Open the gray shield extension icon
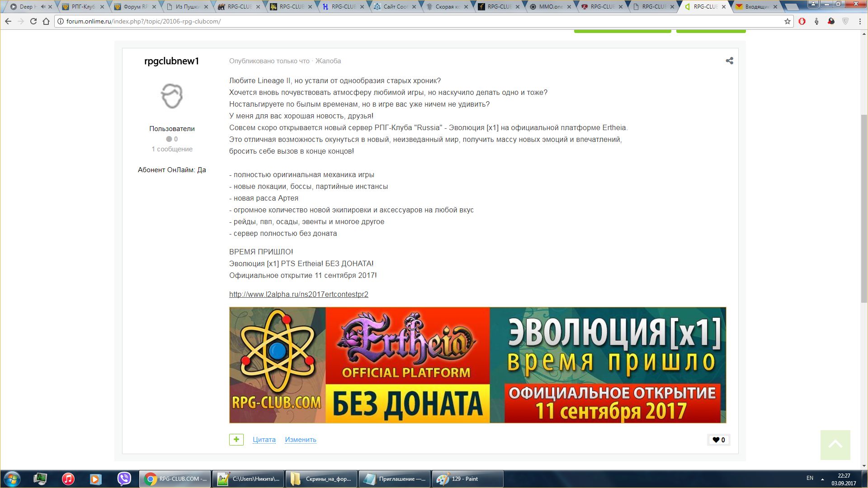The image size is (868, 488). tap(845, 21)
